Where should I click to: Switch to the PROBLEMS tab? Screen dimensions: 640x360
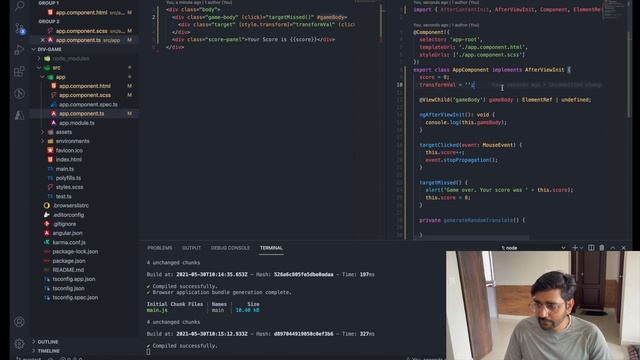tap(160, 248)
